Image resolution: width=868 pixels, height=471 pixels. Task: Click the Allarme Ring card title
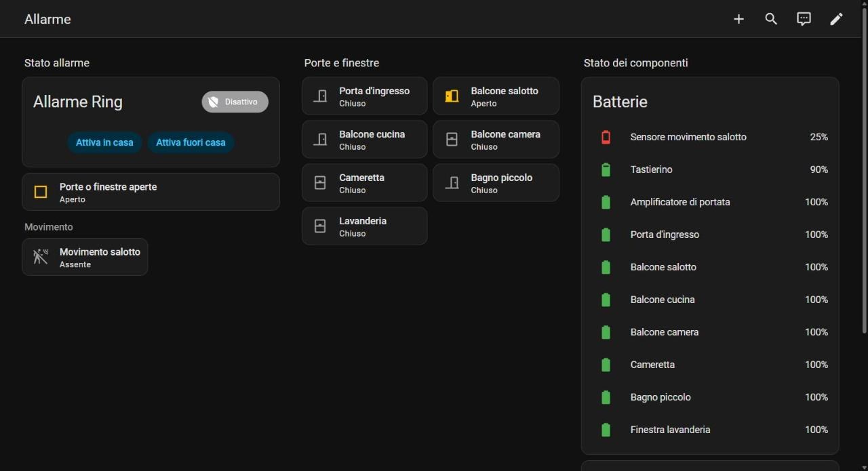click(x=78, y=102)
